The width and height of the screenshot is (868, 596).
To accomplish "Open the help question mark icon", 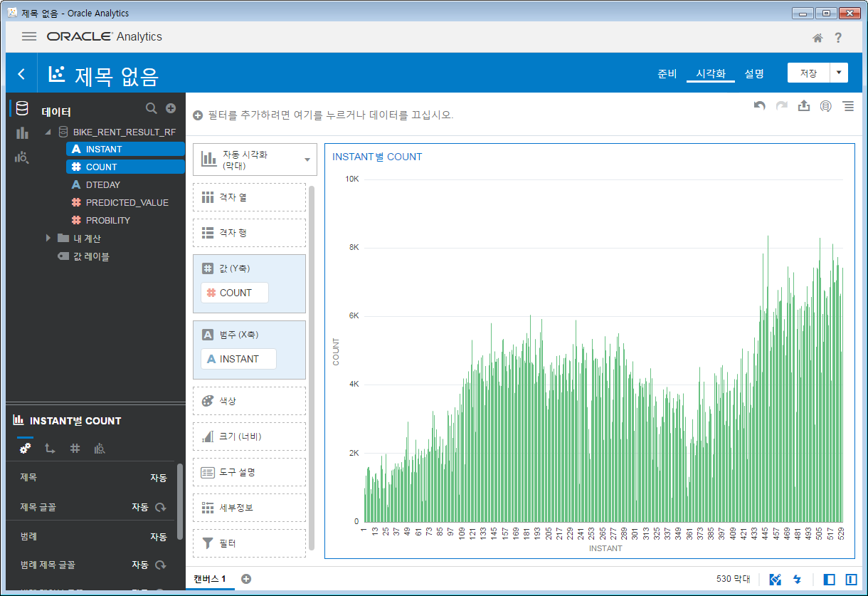I will [x=838, y=38].
